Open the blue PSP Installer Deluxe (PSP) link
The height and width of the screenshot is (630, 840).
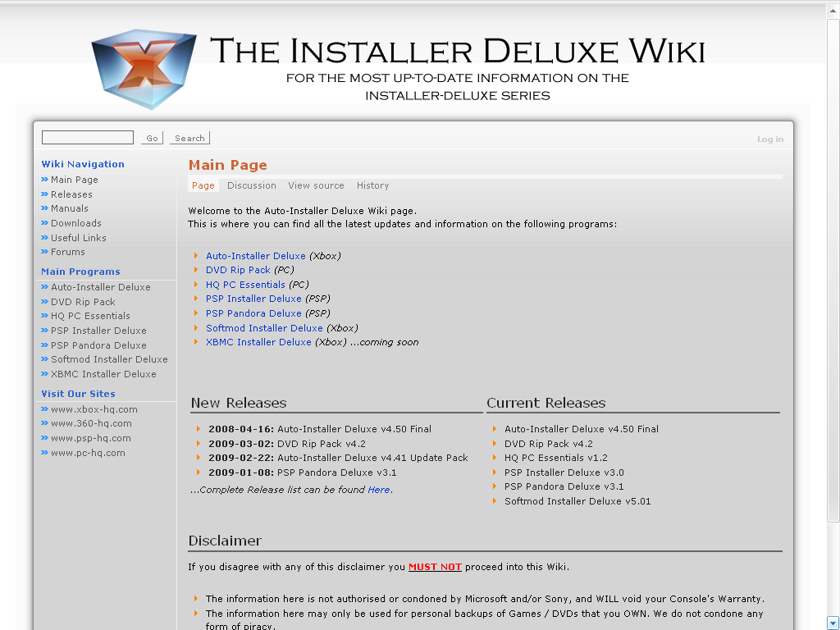(x=253, y=299)
